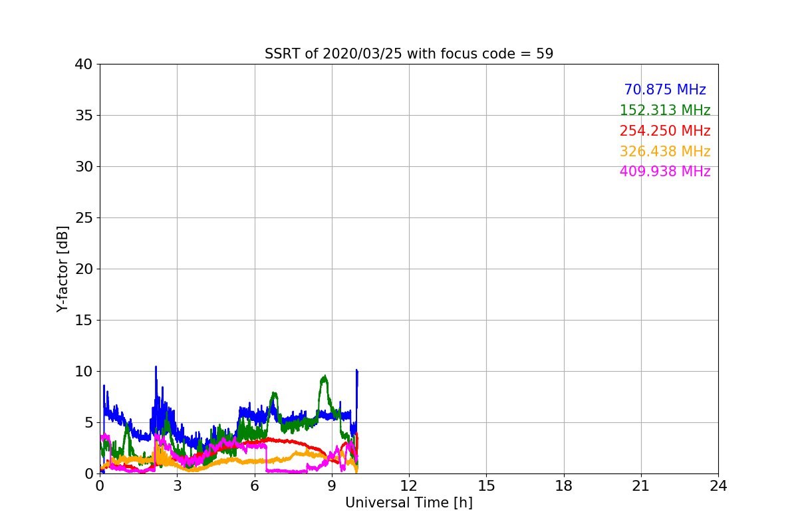Screen dimensions: 798x532
Task: Click the blue curve spike near 10 hours
Action: tap(357, 372)
